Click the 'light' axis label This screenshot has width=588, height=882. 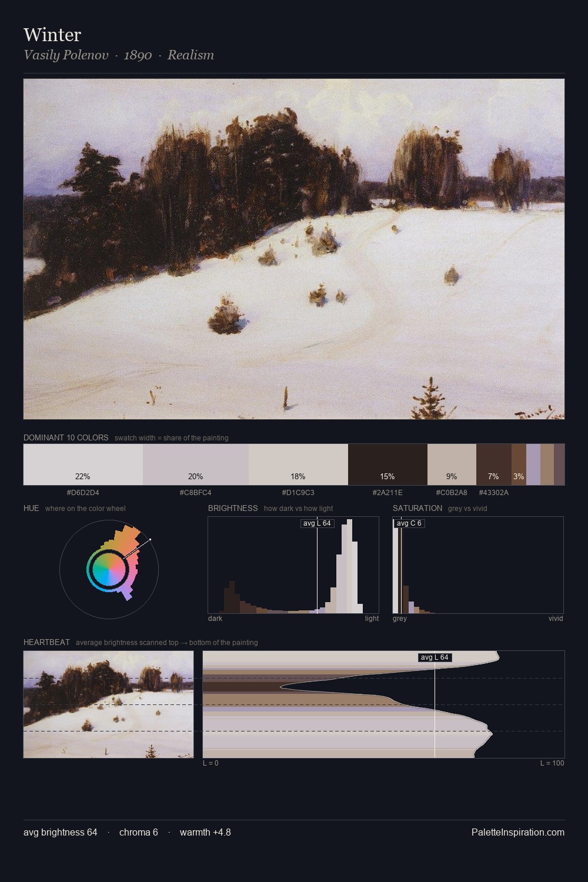click(372, 619)
